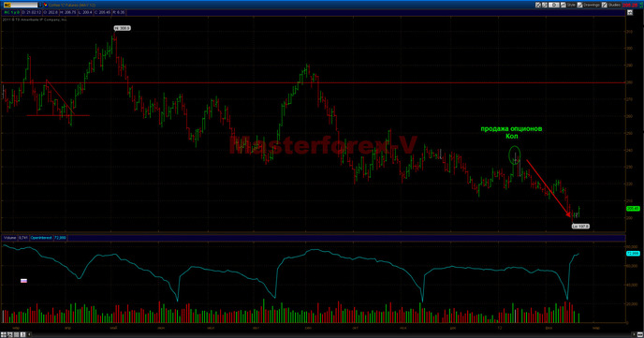The height and width of the screenshot is (338, 644).
Task: Click the chart line icon beside Style
Action: (x=563, y=5)
